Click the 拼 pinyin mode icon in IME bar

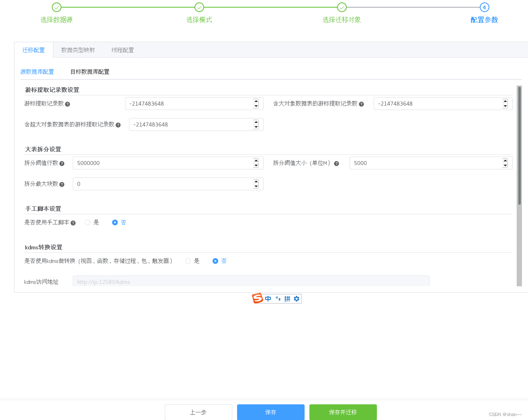287,299
